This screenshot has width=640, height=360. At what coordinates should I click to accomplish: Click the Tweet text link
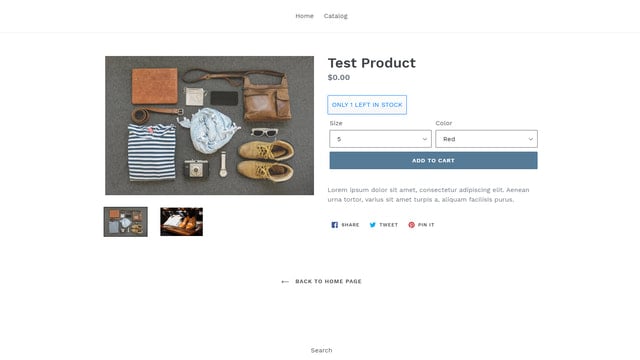(x=389, y=225)
